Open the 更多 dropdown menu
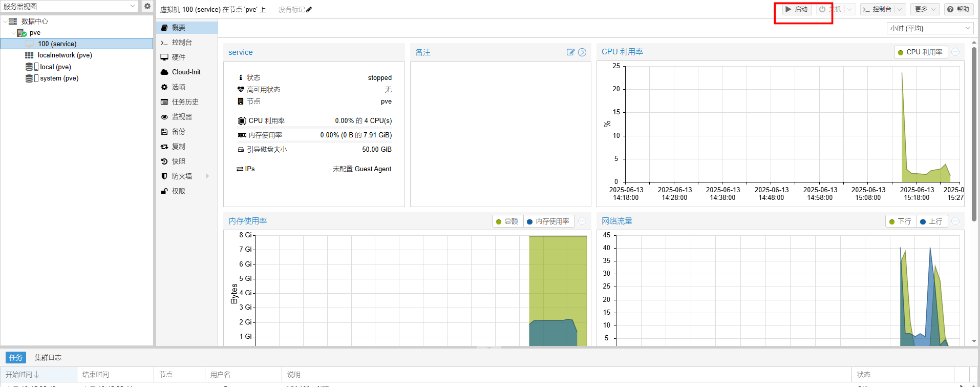The width and height of the screenshot is (980, 387). (x=925, y=9)
